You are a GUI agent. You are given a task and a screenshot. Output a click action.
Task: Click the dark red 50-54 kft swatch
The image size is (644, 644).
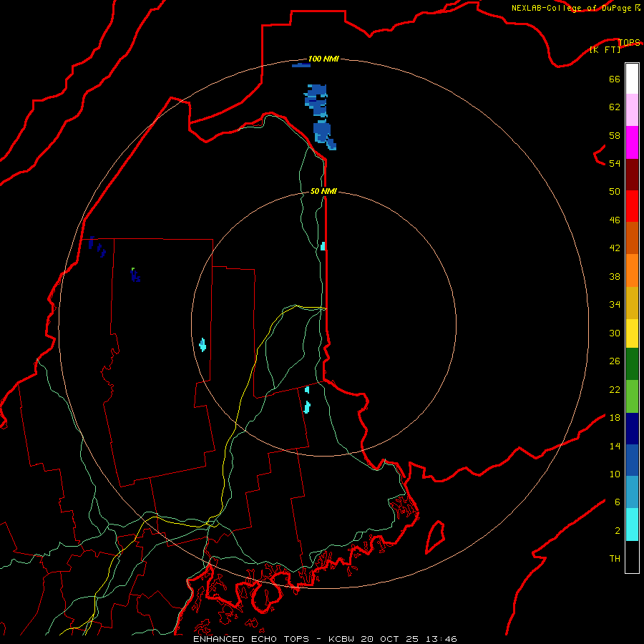pyautogui.click(x=632, y=175)
